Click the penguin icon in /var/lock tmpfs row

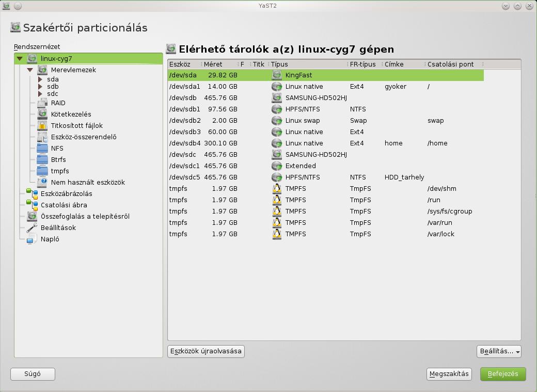pyautogui.click(x=277, y=234)
